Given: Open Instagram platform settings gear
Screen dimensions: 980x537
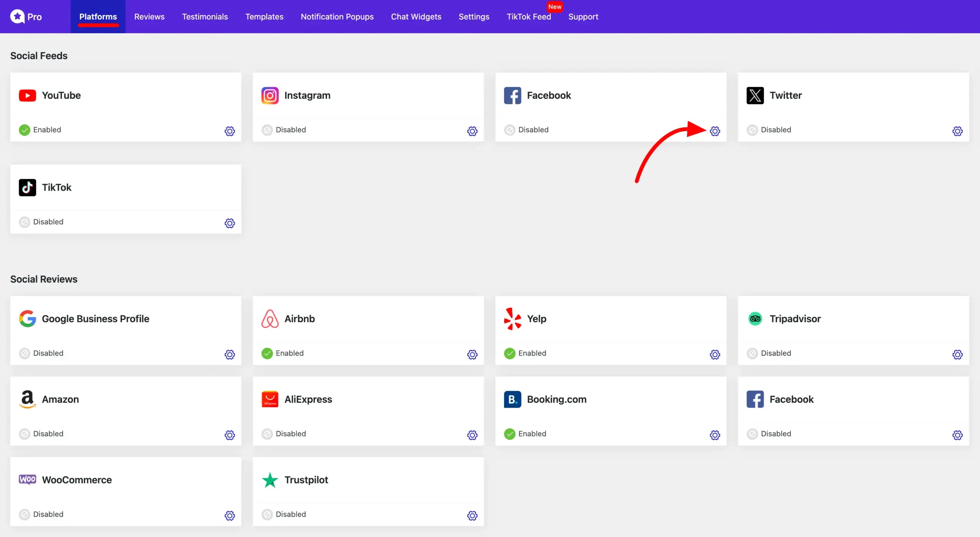Looking at the screenshot, I should tap(472, 131).
